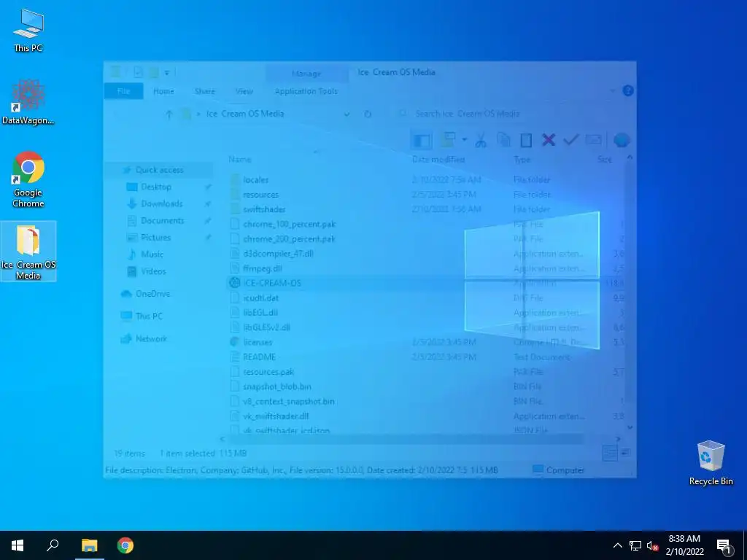Open the Application Tools ribbon tab
Image resolution: width=747 pixels, height=560 pixels.
click(x=306, y=91)
